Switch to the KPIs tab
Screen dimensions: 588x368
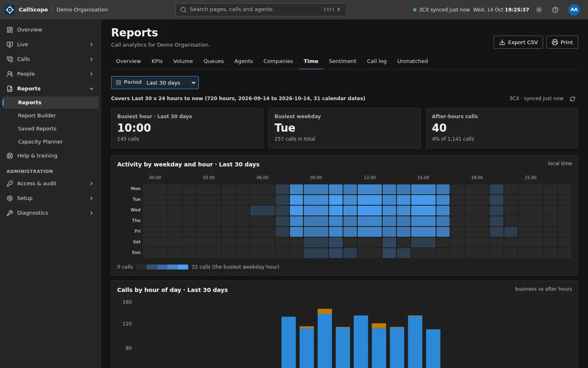[157, 61]
